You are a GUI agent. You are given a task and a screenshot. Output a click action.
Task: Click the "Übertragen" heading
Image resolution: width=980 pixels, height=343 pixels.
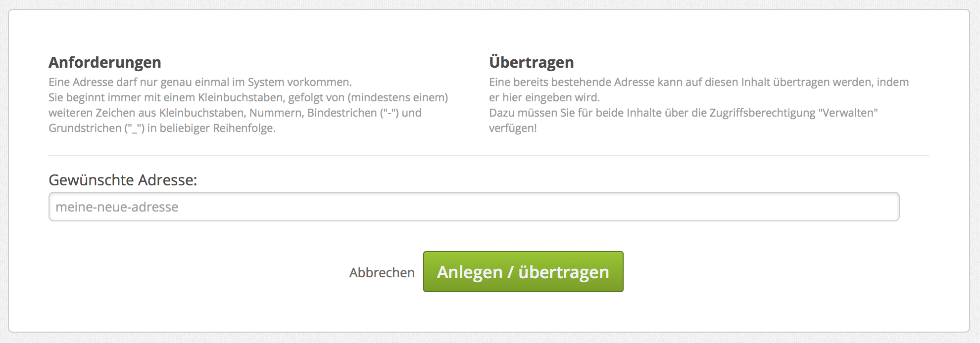click(531, 62)
